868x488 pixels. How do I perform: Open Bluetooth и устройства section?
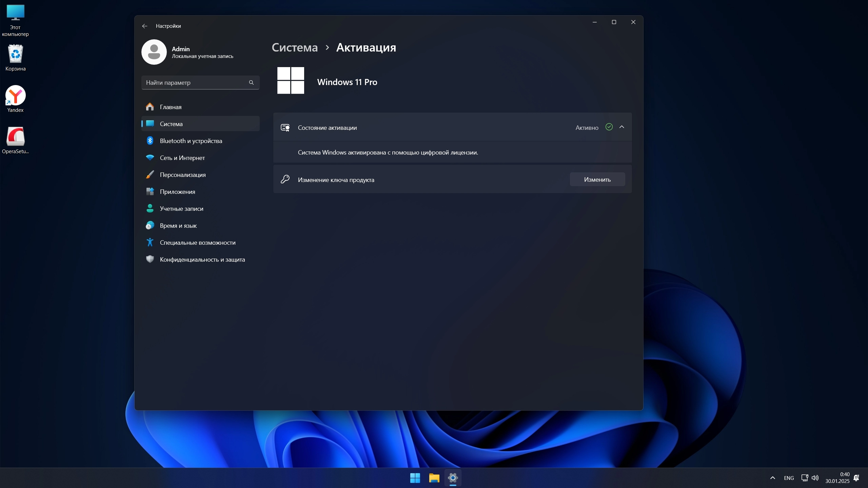pyautogui.click(x=191, y=141)
